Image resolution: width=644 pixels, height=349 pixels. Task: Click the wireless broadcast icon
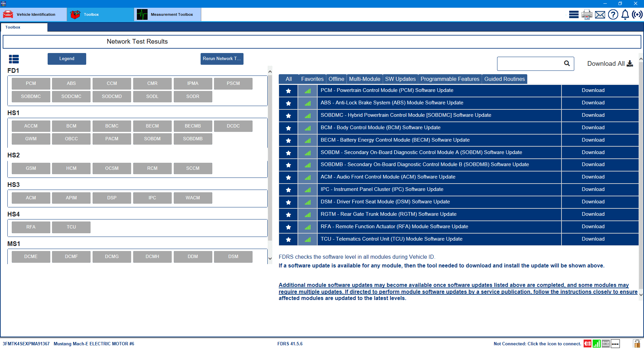(x=637, y=14)
